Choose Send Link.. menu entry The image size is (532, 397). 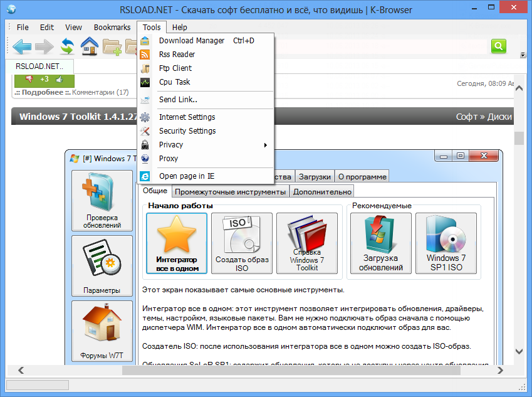206,100
